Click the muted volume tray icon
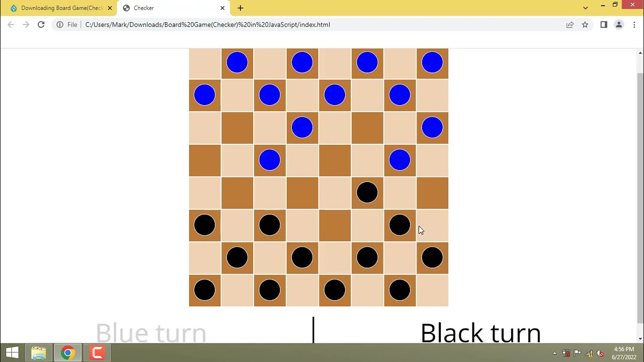644x362 pixels. coord(600,353)
